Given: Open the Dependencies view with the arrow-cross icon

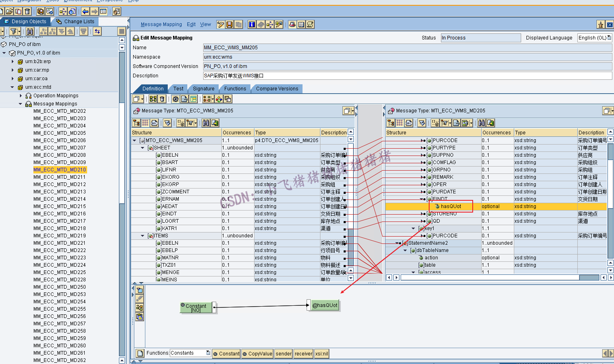Looking at the screenshot, I should tap(270, 24).
